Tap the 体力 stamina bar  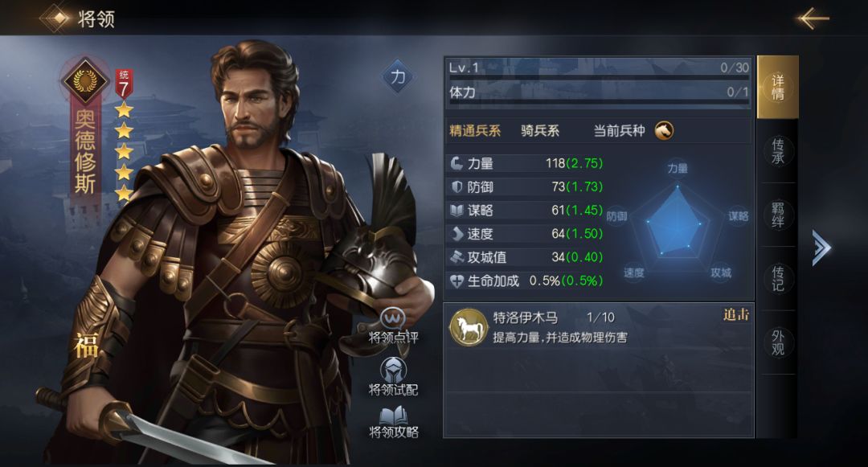pos(599,93)
